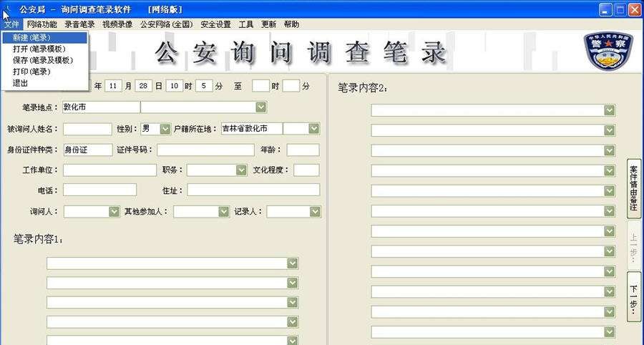Viewport: 644px width, 345px height.
Task: Open the 网络功能 menu
Action: tap(42, 24)
